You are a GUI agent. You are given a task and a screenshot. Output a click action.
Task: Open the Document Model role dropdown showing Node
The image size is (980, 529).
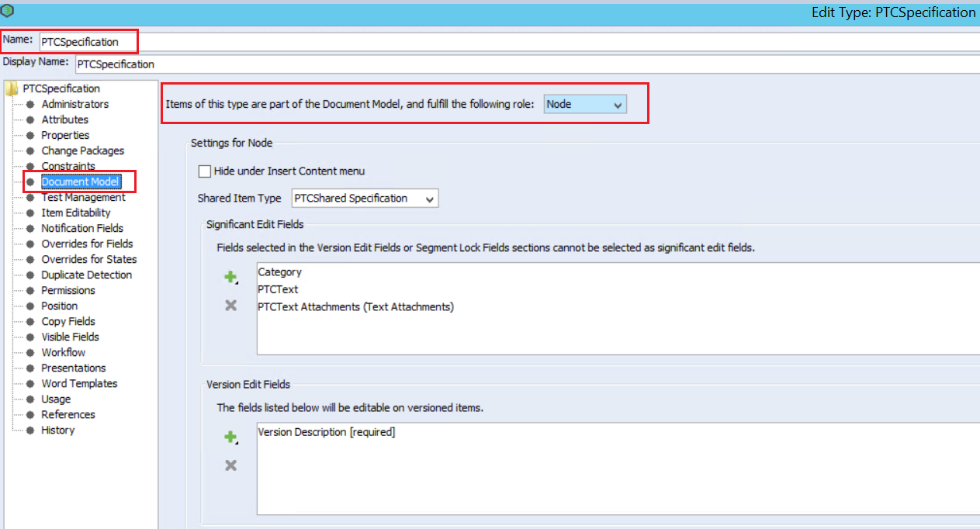coord(584,104)
